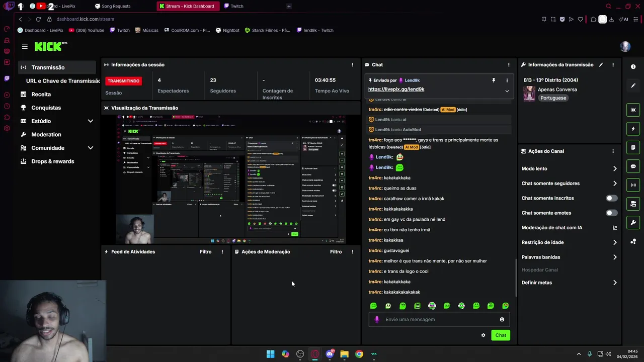The width and height of the screenshot is (644, 362).
Task: Open Filtro in Feed de Atividades
Action: pyautogui.click(x=205, y=252)
